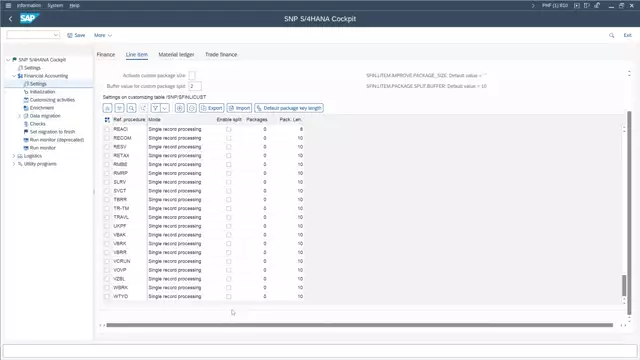This screenshot has height=360, width=640.
Task: Click the sort descending toolbar icon
Action: pyautogui.click(x=119, y=108)
